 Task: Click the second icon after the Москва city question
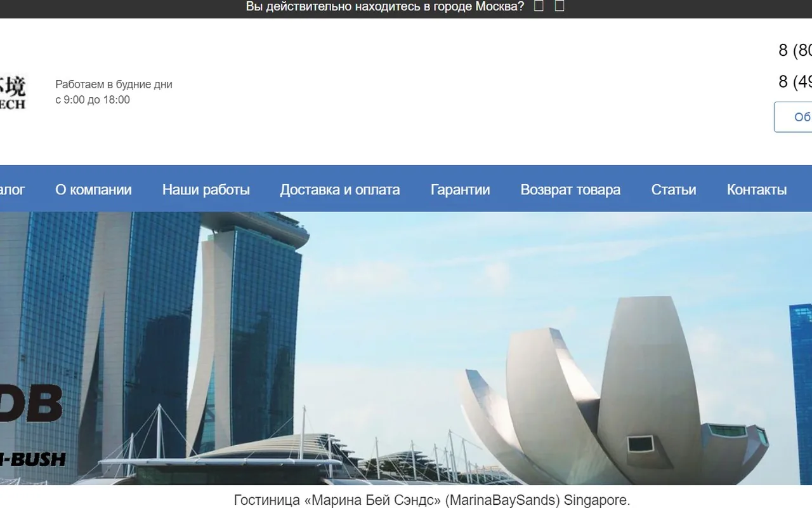[560, 6]
